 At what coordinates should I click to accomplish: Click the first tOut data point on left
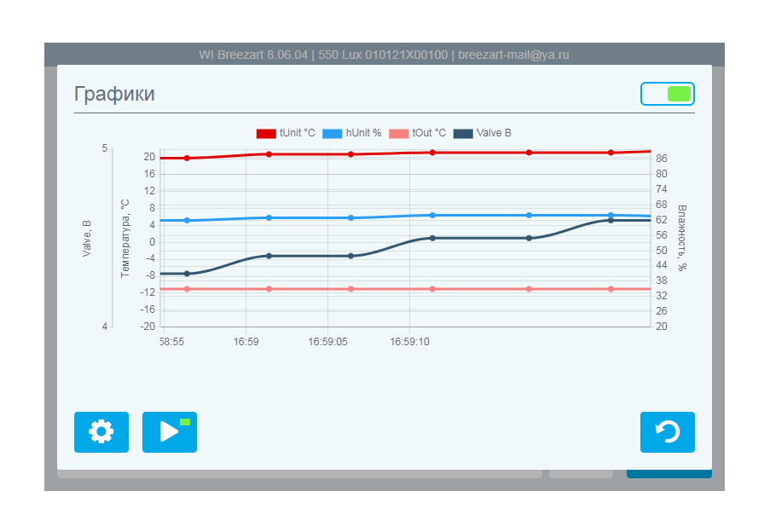click(187, 289)
